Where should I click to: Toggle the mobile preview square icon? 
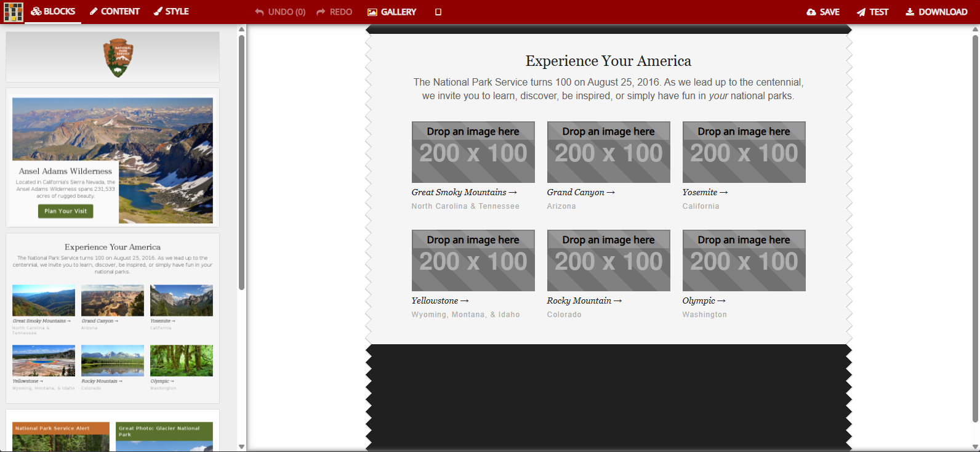[438, 12]
